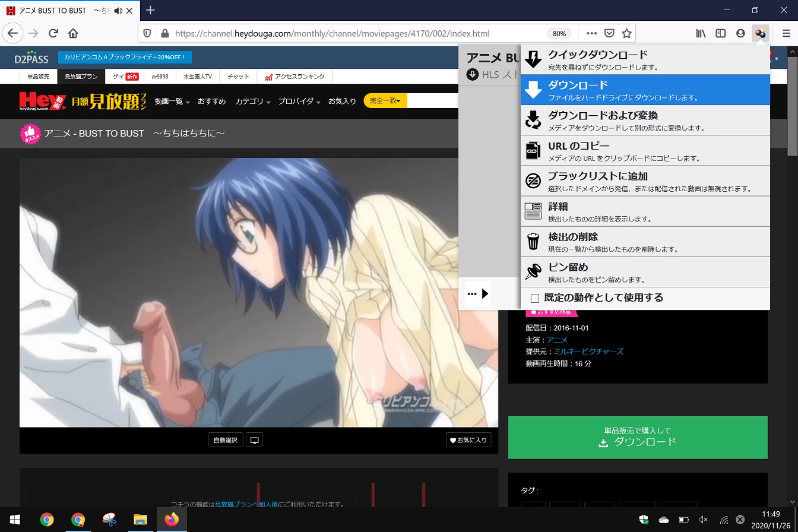The image size is (798, 532).
Task: Switch to 単品販売 tab
Action: (x=39, y=77)
